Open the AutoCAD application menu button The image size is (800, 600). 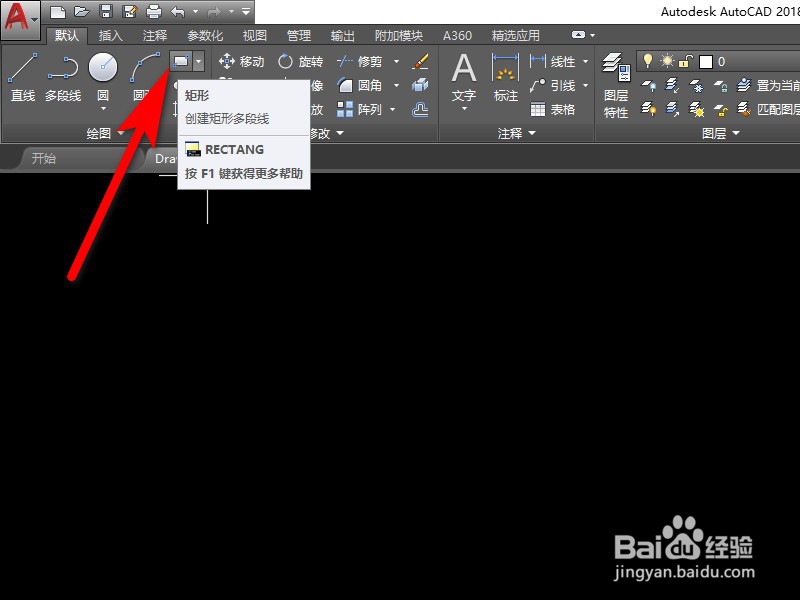20,19
